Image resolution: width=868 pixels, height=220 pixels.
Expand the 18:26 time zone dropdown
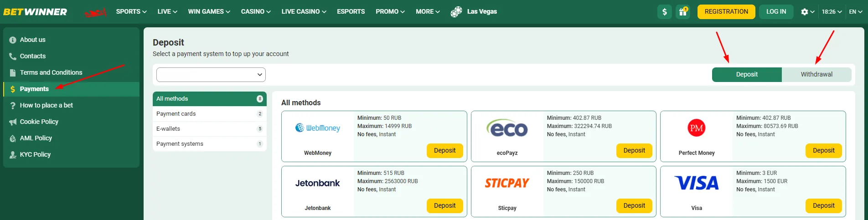pyautogui.click(x=832, y=12)
